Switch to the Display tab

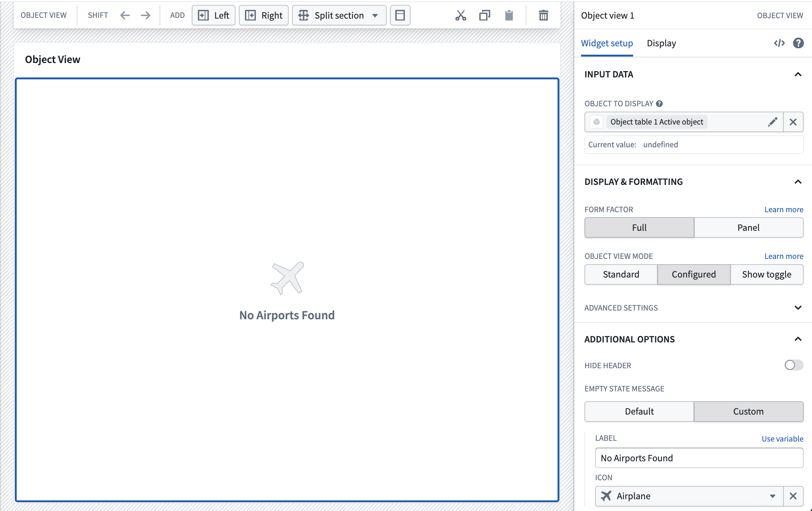pos(661,43)
